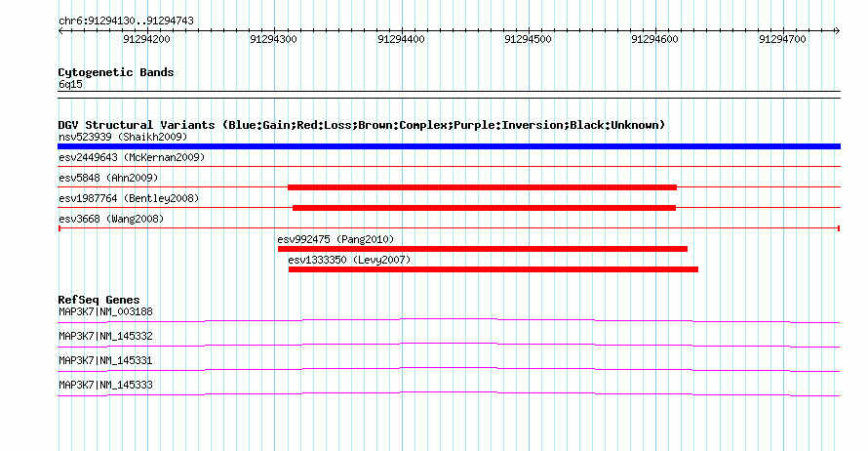Click ruler position 91294200

[x=146, y=39]
